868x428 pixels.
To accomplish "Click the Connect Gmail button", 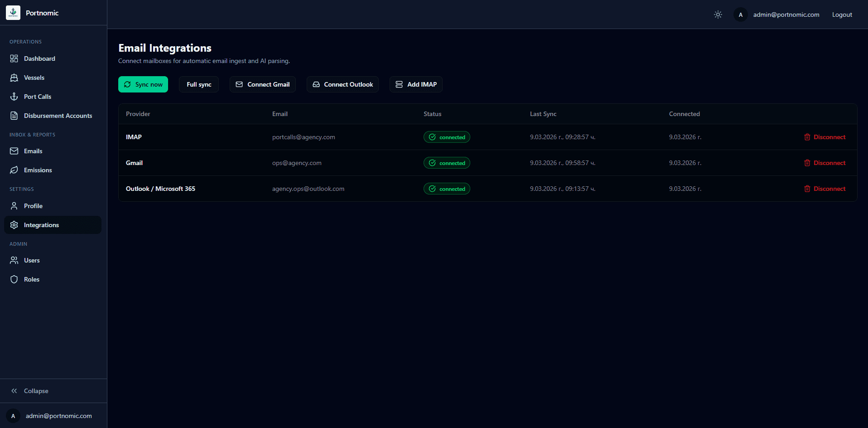I will tap(263, 84).
